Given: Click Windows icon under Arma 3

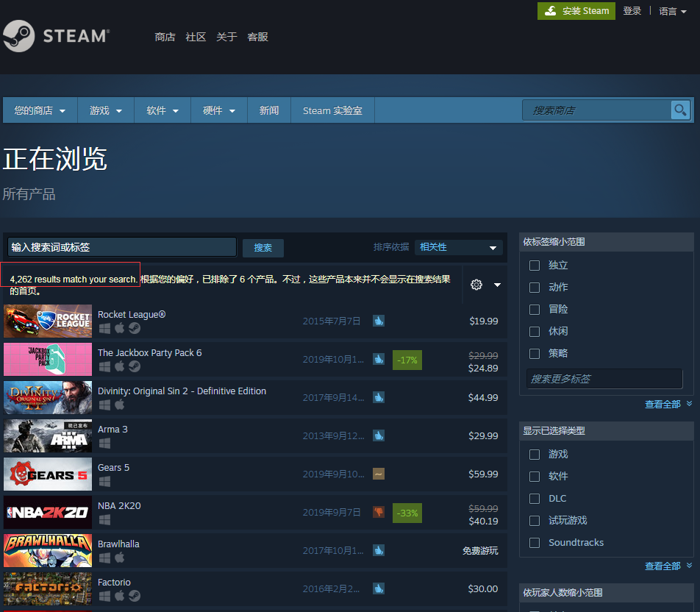Looking at the screenshot, I should (104, 443).
